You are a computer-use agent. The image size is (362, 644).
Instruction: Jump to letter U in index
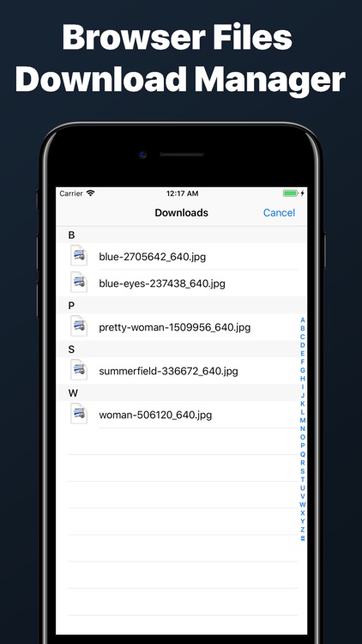tap(303, 488)
